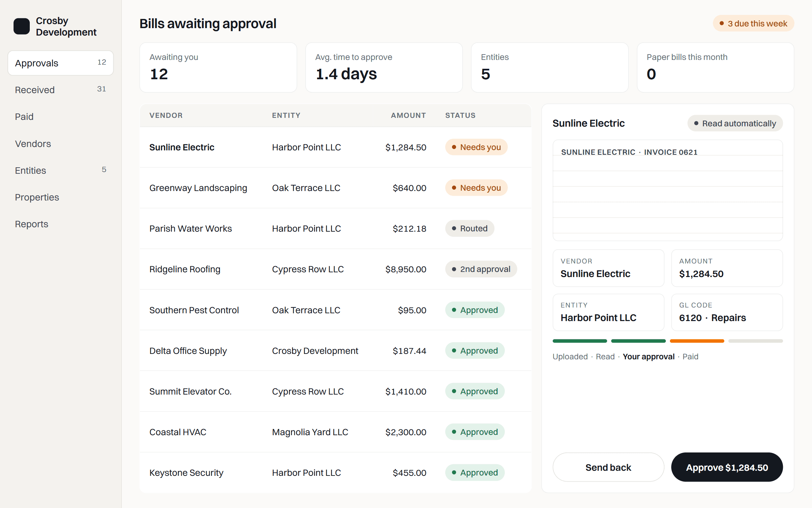Click the Crosby Development logo square

(x=22, y=26)
